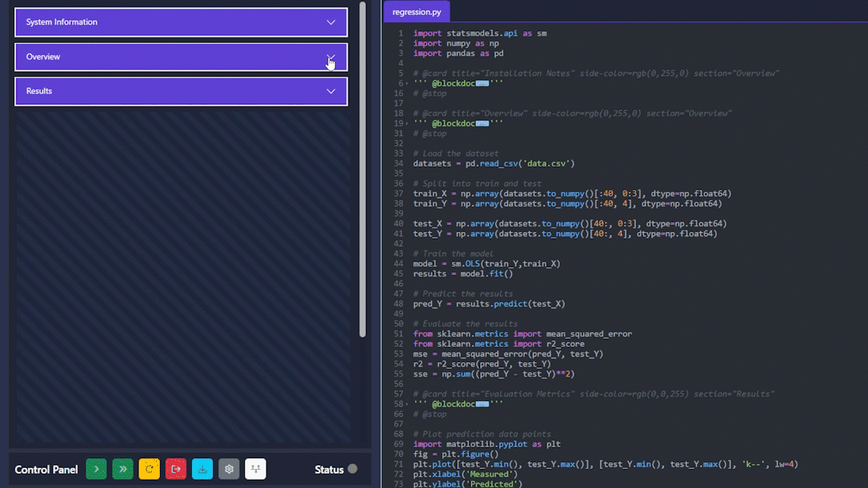The image size is (868, 488).
Task: Click the 'r2 = r2_score' line
Action: (482, 364)
